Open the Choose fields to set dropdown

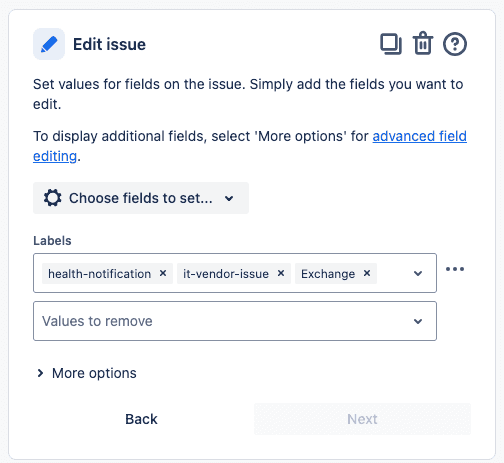[141, 198]
